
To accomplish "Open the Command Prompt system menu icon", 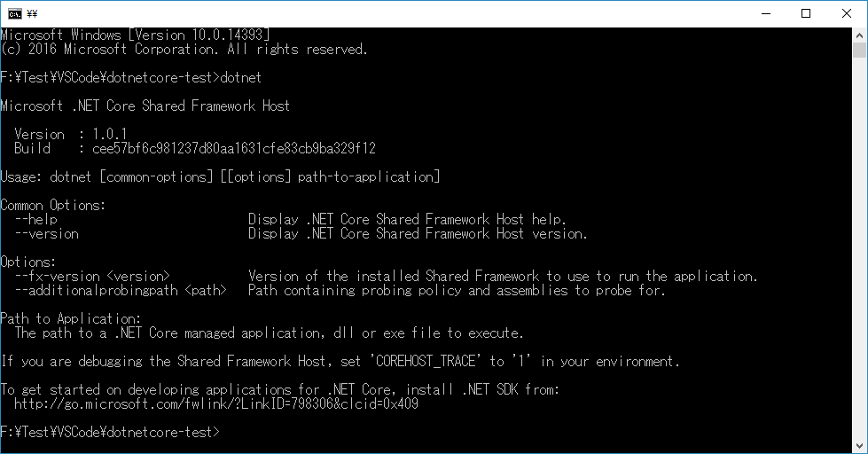I will [x=14, y=14].
